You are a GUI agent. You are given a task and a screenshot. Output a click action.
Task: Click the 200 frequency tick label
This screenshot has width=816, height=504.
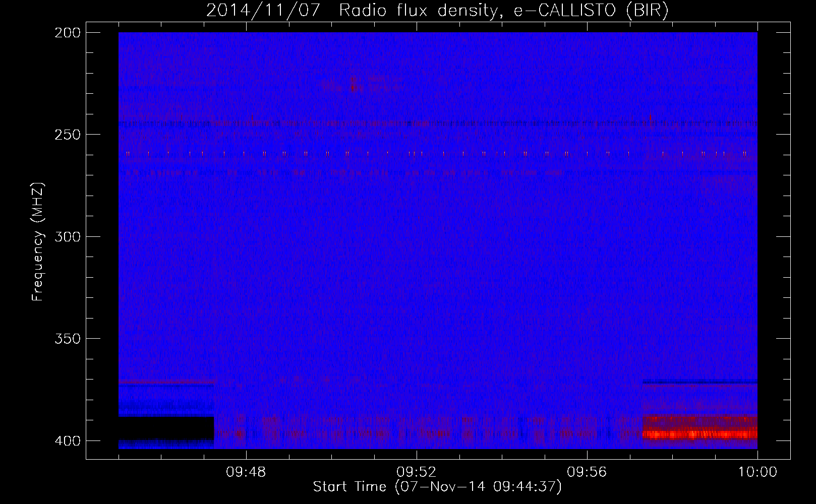click(x=68, y=33)
